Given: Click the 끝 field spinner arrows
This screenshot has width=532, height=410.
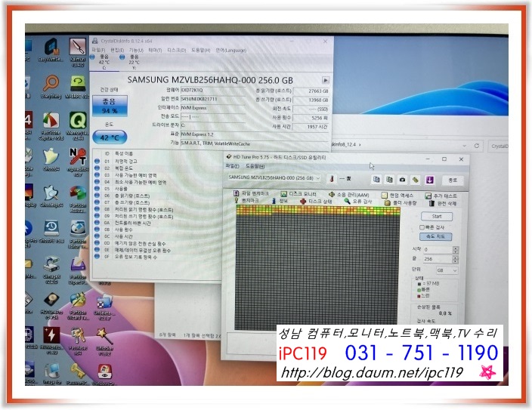Looking at the screenshot, I should 456,259.
